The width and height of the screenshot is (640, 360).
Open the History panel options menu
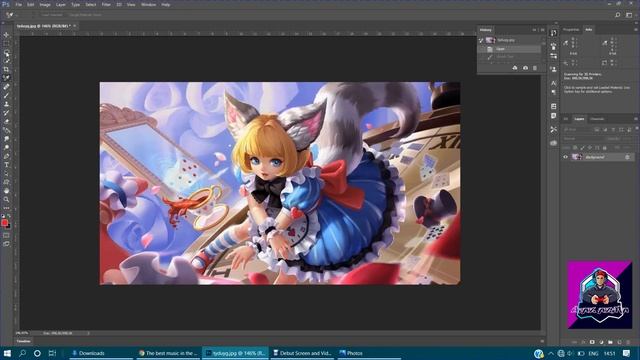point(542,30)
